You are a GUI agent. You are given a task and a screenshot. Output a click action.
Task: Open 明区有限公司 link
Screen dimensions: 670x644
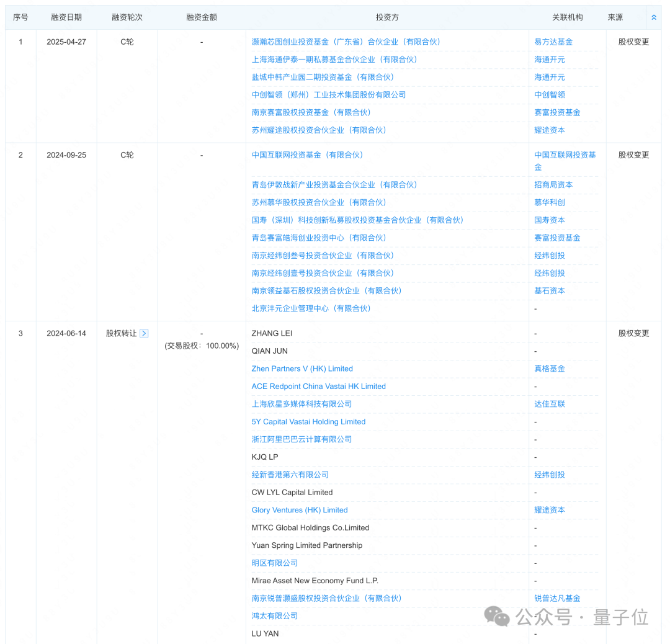pos(275,563)
